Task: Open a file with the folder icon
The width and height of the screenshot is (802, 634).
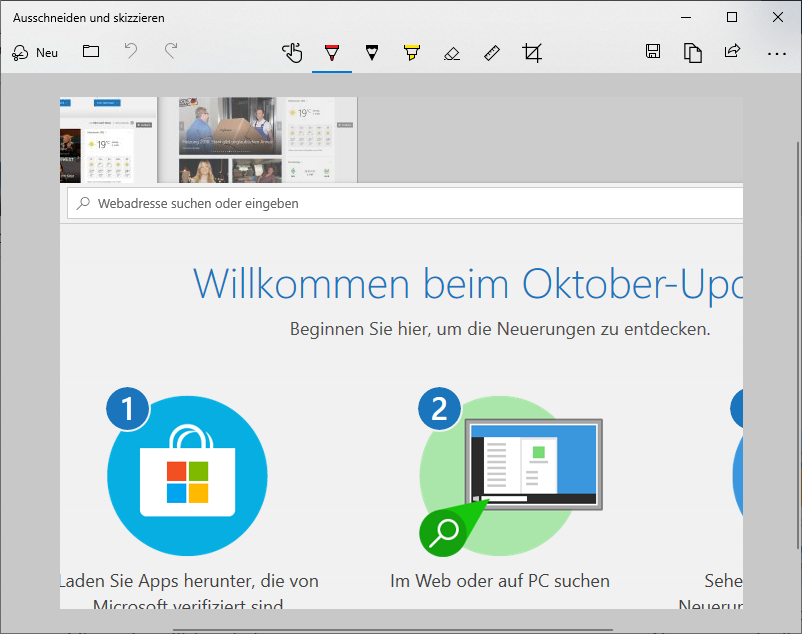Action: [x=91, y=52]
